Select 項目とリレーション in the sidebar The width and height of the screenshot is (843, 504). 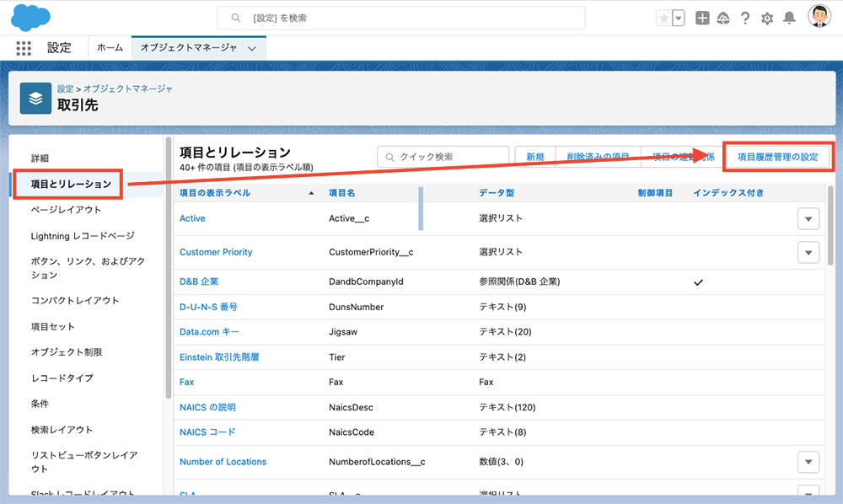[x=71, y=184]
